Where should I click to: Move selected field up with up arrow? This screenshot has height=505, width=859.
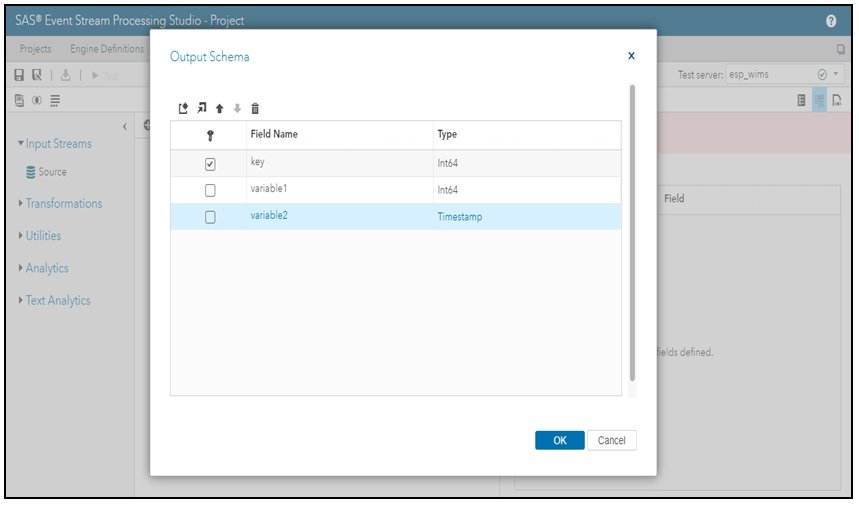[219, 108]
